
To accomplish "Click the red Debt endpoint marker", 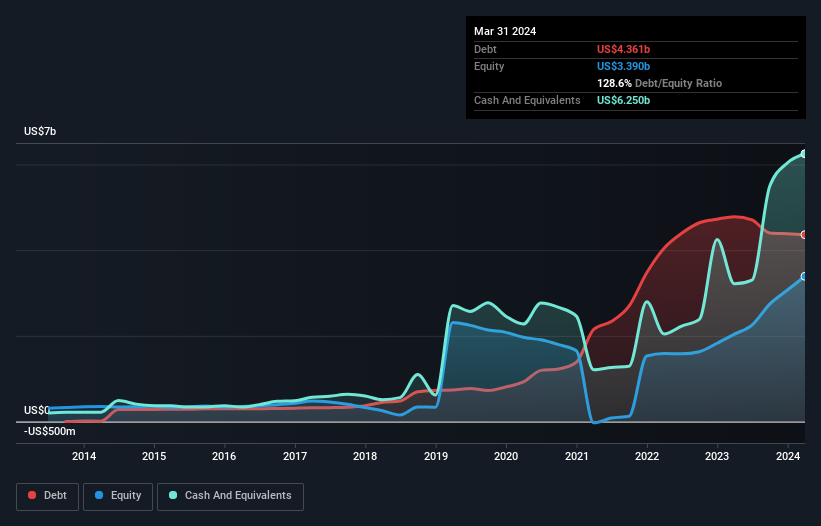I will (x=804, y=234).
